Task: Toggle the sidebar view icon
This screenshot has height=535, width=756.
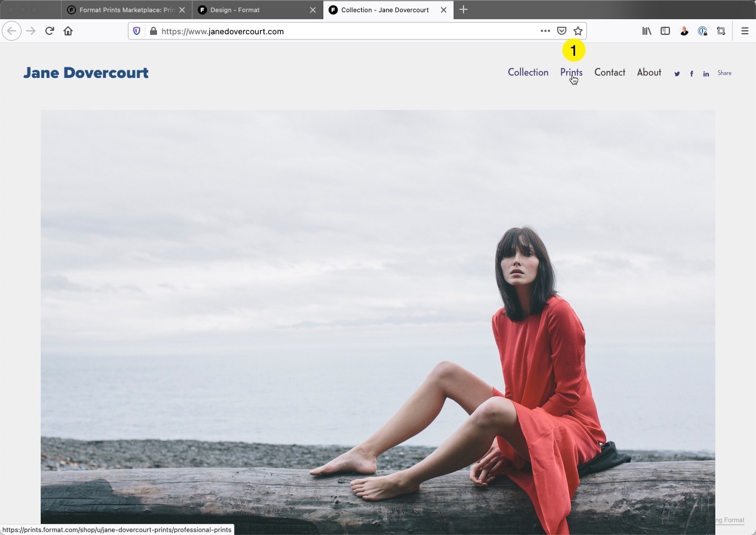Action: point(665,31)
